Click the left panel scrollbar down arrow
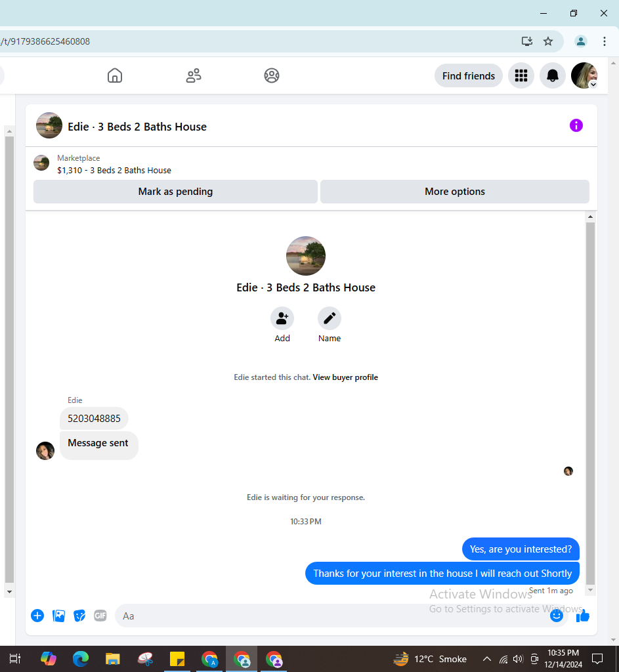This screenshot has height=672, width=619. (x=9, y=592)
